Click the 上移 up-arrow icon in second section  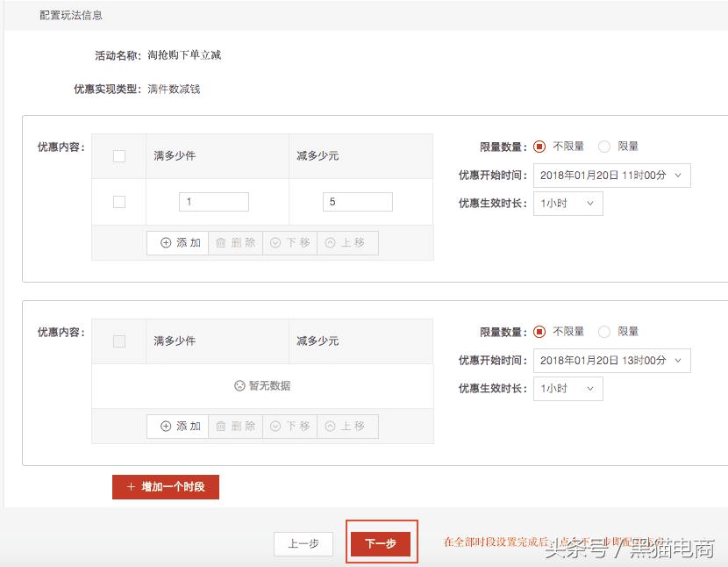click(x=329, y=427)
